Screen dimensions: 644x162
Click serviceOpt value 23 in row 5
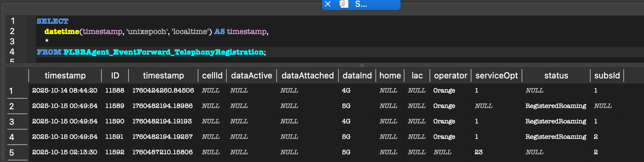point(478,152)
